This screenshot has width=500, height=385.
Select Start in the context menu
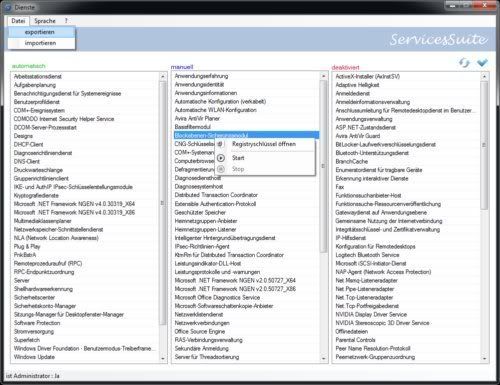pyautogui.click(x=265, y=158)
